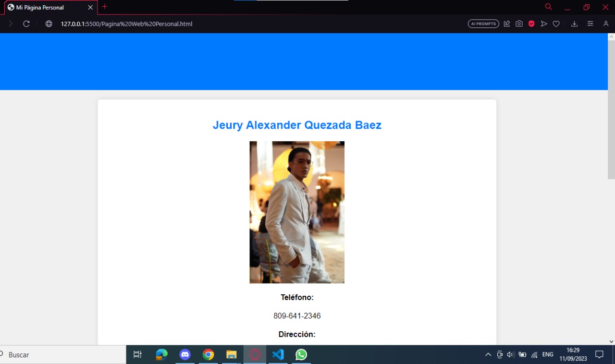Open Discord from the taskbar
Viewport: 615px width, 364px height.
tap(185, 354)
